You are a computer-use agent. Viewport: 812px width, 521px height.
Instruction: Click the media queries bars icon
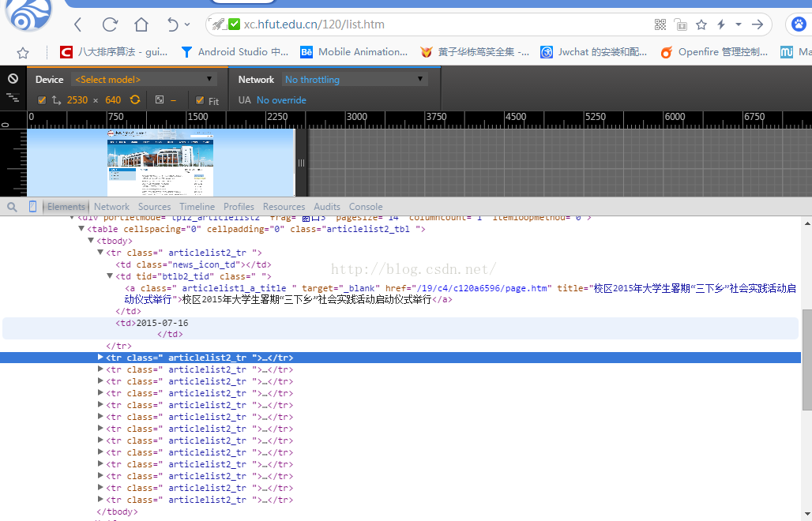13,97
